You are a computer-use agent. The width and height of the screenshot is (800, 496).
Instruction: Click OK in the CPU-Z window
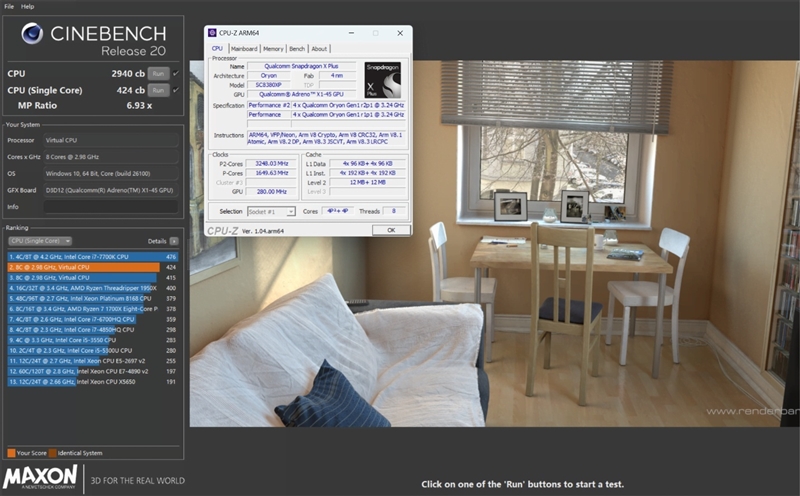tap(391, 230)
